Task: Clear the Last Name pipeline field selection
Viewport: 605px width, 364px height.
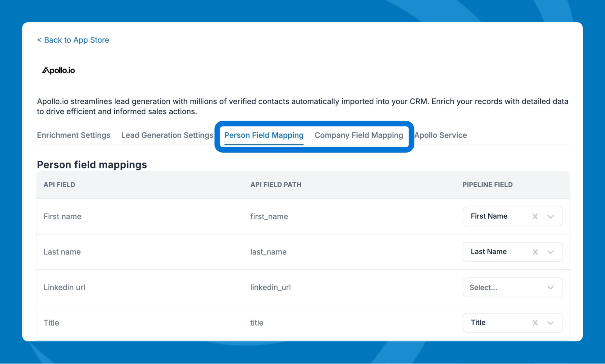Action: click(535, 252)
